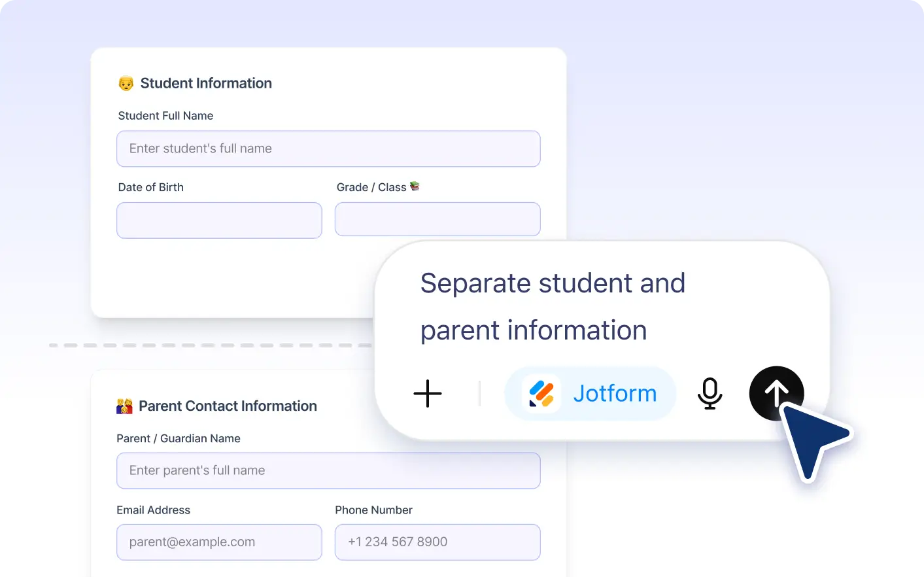
Task: Click the Student Full Name label
Action: coord(165,116)
